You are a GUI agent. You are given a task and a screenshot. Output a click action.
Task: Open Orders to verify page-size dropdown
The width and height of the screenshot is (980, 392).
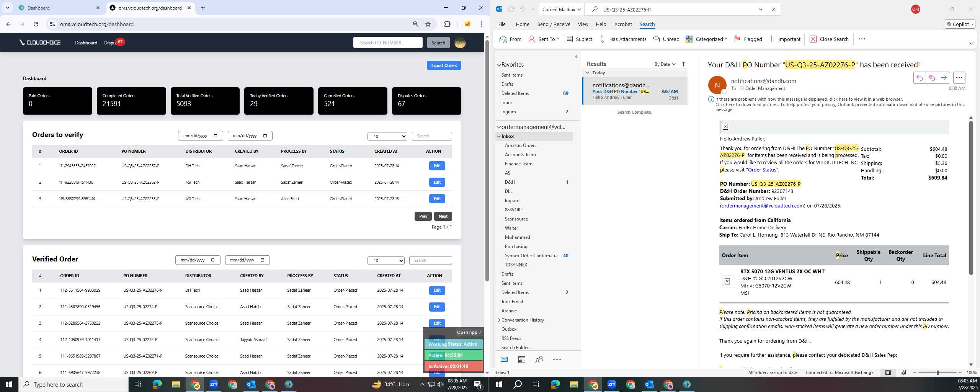click(387, 136)
